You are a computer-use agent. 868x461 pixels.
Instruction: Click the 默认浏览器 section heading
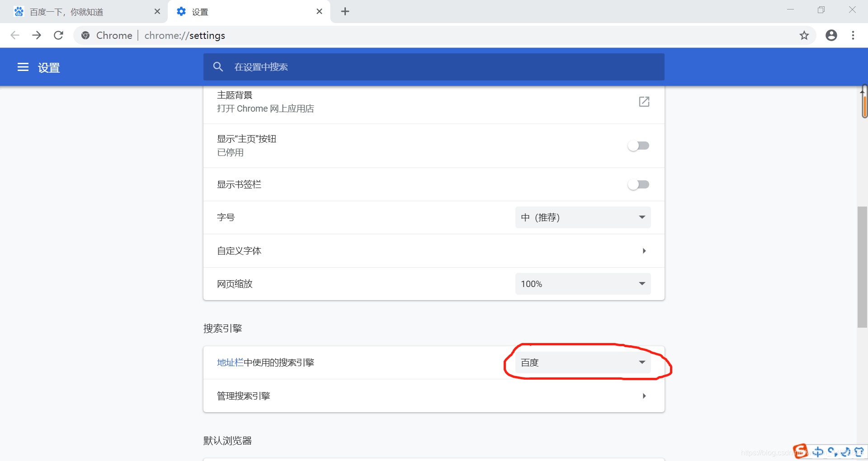227,441
